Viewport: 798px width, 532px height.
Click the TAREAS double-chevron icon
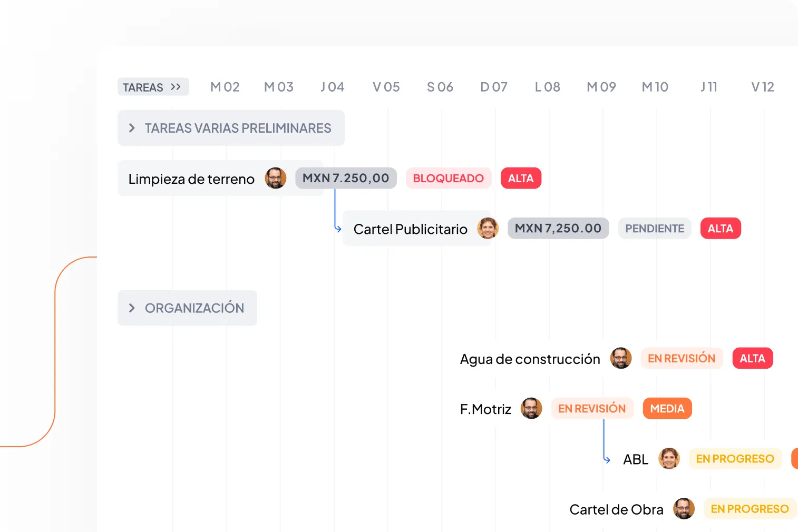176,87
